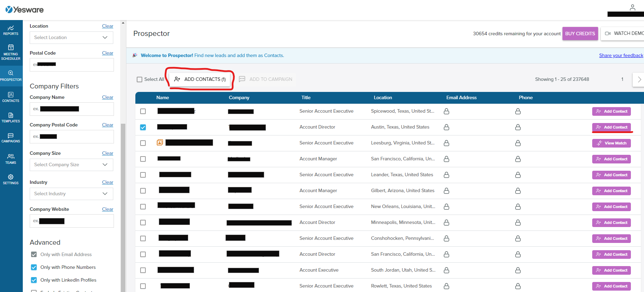Click the Company Postal Code input field

[72, 136]
